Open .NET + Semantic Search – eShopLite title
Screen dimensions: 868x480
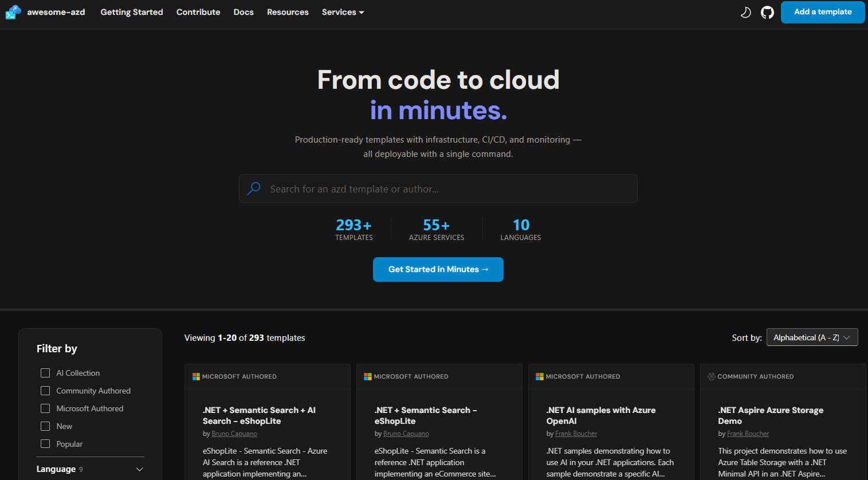pyautogui.click(x=426, y=415)
